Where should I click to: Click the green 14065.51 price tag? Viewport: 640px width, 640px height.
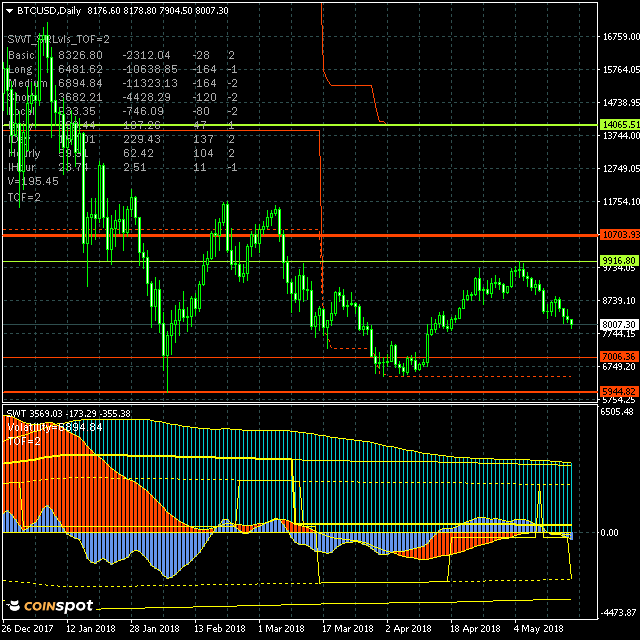click(x=619, y=125)
